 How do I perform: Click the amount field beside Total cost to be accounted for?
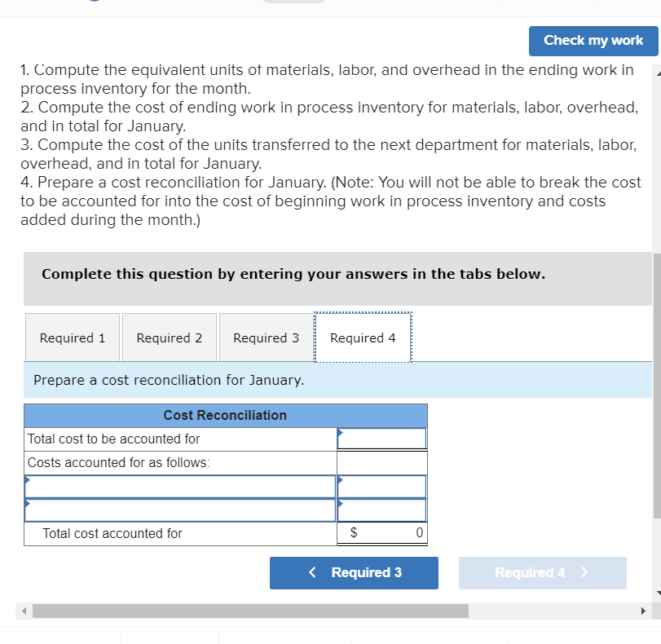tap(383, 439)
